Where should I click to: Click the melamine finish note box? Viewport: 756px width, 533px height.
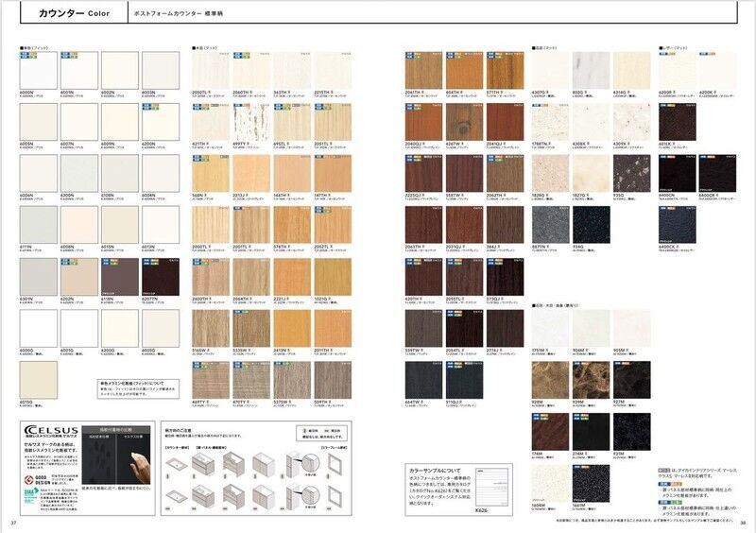[x=138, y=387]
